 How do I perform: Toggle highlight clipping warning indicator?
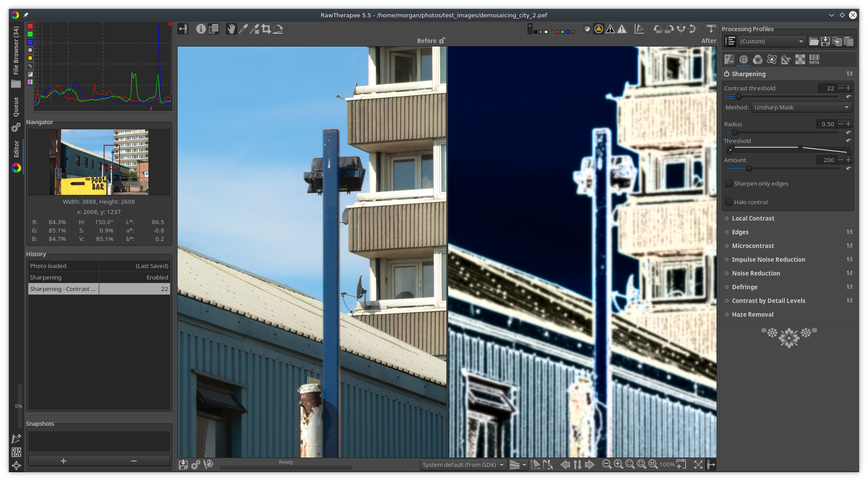click(x=622, y=29)
